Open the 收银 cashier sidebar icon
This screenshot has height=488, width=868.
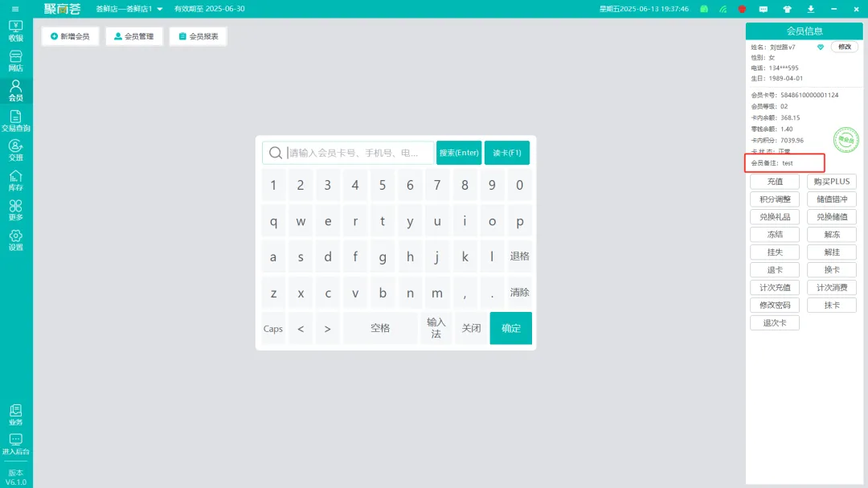(16, 31)
